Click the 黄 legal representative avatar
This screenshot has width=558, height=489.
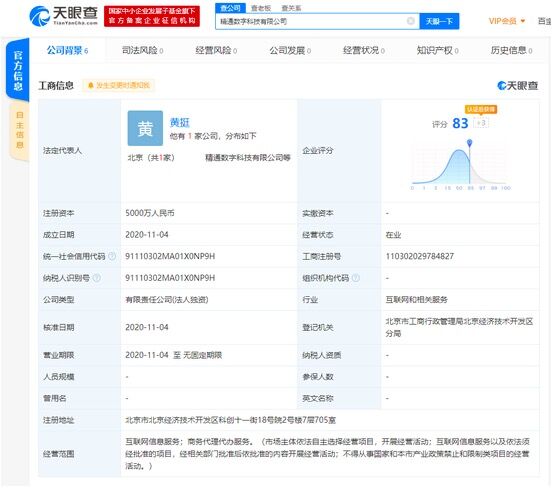click(145, 128)
